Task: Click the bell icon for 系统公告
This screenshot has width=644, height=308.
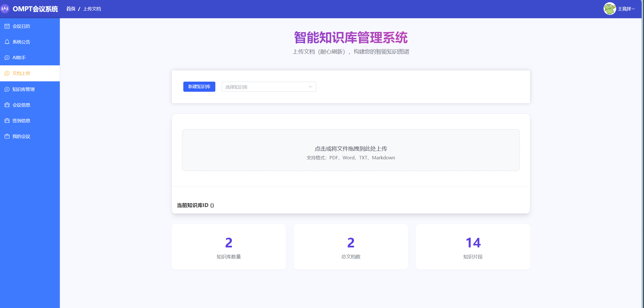Action: [x=7, y=42]
